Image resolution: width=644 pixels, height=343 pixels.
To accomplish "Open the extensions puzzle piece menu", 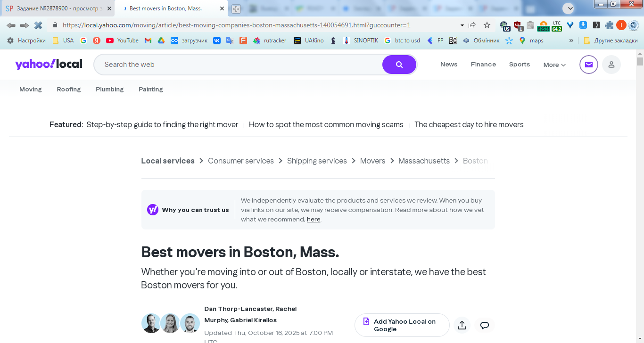I will (609, 25).
